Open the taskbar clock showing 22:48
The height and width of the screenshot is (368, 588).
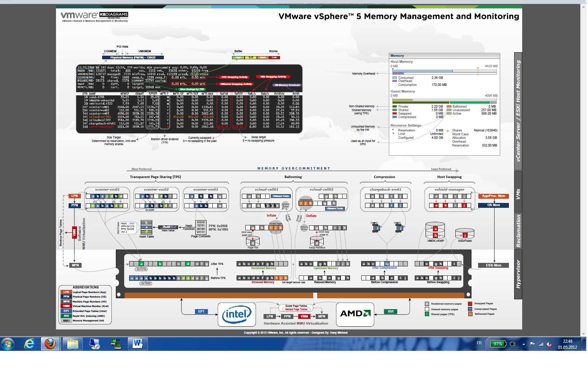coord(567,344)
